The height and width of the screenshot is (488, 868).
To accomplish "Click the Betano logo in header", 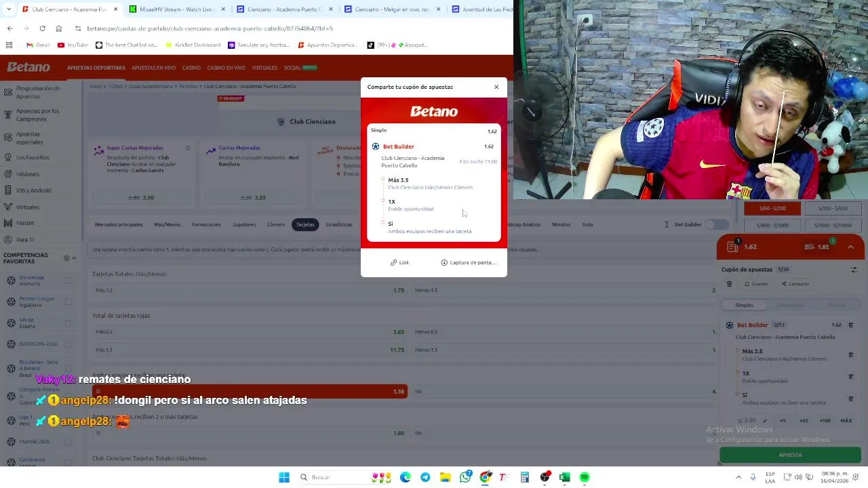I will [x=28, y=67].
